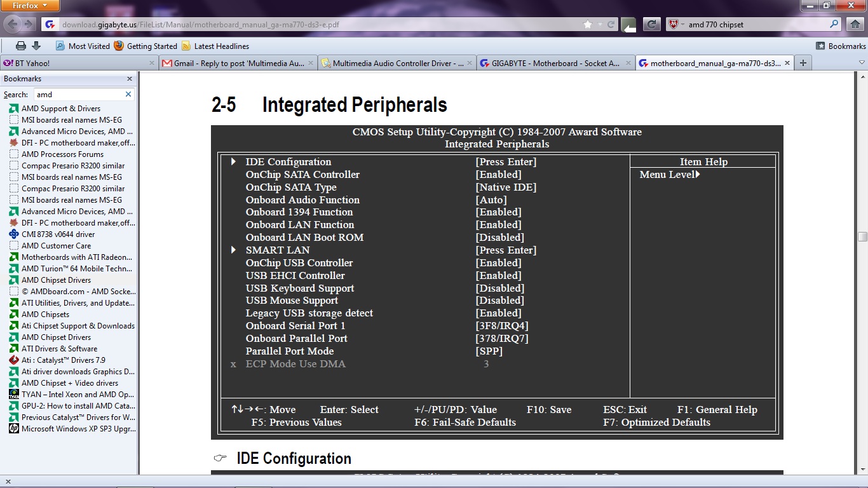Image resolution: width=868 pixels, height=488 pixels.
Task: Open Previous Catalyst Drivers bookmark
Action: coord(78,417)
